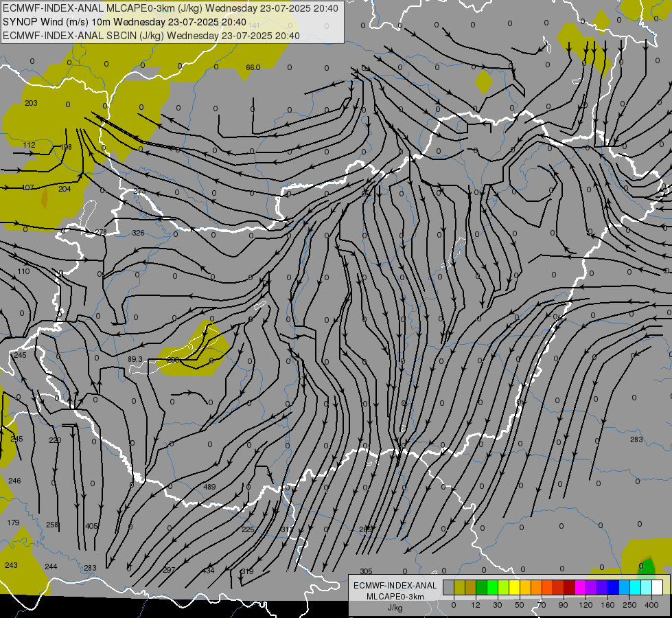Click the map value '203'
This screenshot has height=618, width=672.
pos(31,103)
